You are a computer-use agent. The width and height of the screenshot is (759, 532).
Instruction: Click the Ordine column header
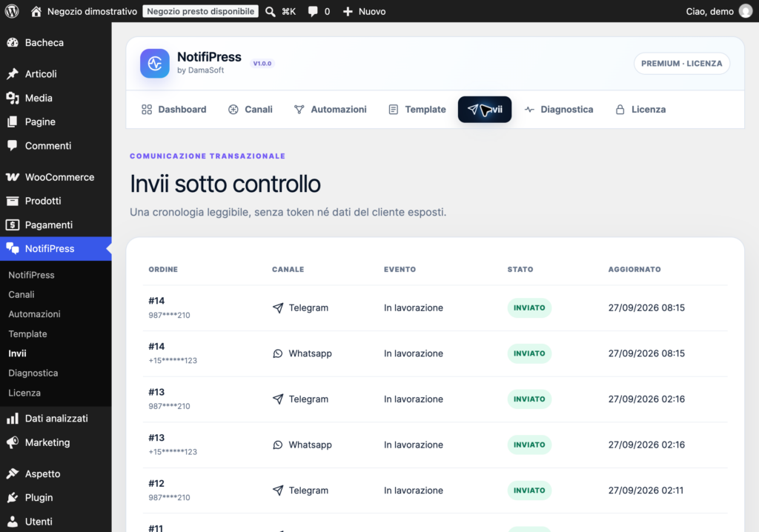click(163, 269)
